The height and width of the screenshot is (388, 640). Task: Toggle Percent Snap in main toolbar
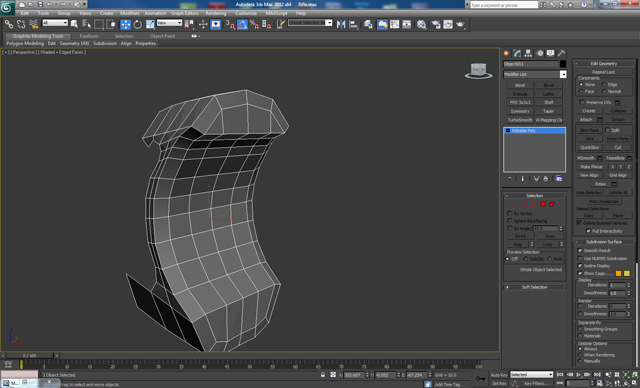[254, 24]
